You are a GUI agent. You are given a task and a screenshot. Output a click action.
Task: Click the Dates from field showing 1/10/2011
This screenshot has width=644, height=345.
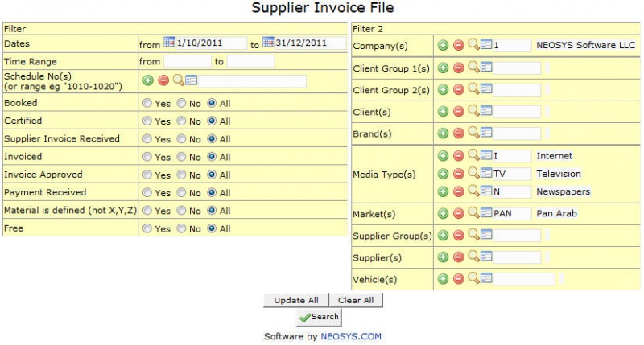pyautogui.click(x=211, y=43)
